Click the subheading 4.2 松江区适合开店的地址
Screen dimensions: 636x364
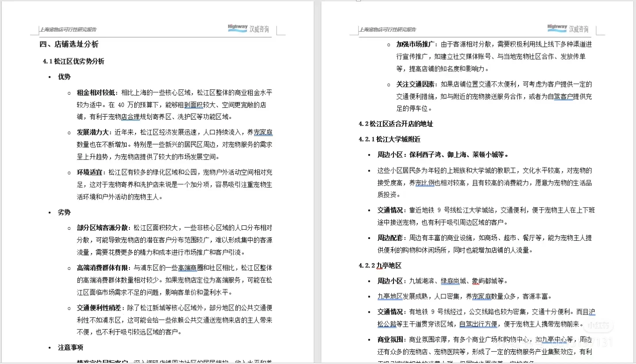(x=396, y=124)
